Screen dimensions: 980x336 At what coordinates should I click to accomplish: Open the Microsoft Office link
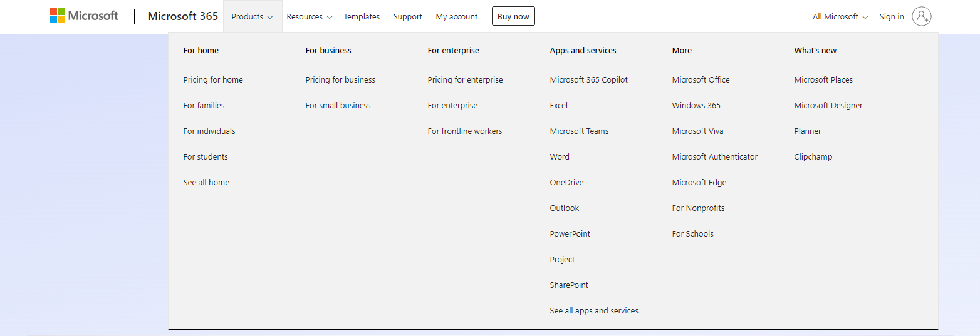(x=701, y=80)
